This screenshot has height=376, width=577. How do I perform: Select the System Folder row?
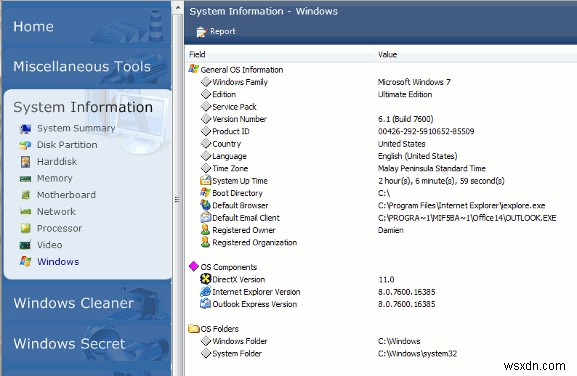point(381,354)
